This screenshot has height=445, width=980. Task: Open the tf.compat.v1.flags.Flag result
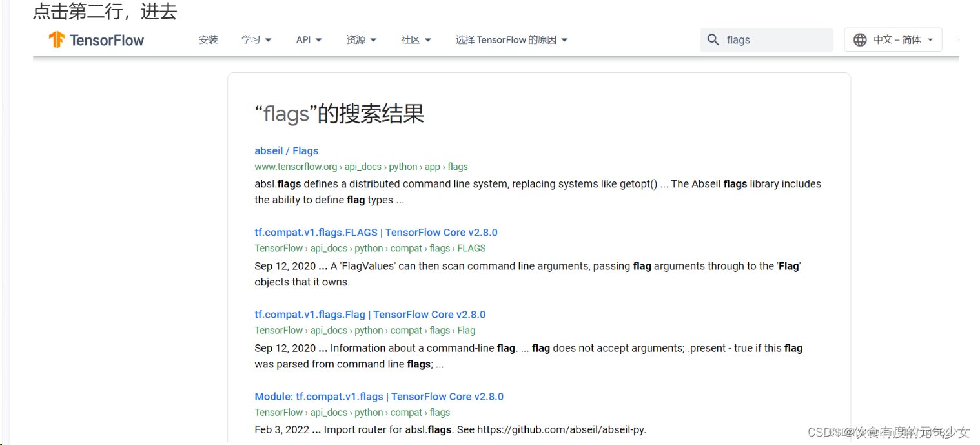click(369, 314)
